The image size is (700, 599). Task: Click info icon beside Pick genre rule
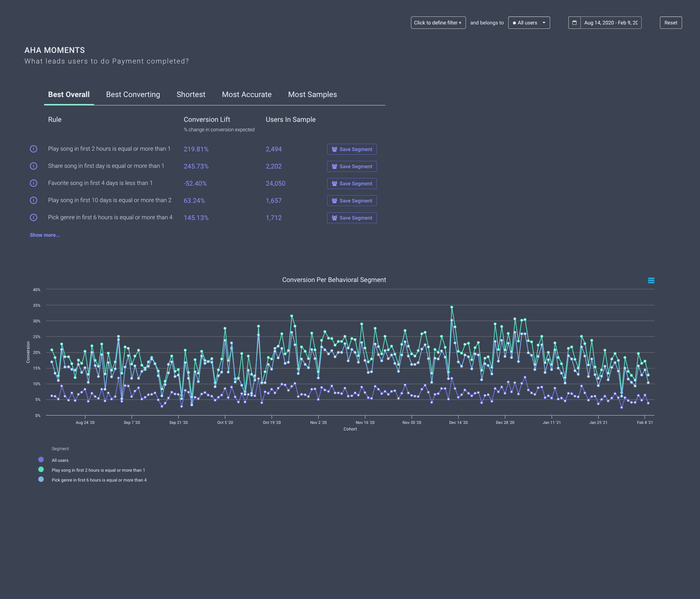pyautogui.click(x=34, y=217)
